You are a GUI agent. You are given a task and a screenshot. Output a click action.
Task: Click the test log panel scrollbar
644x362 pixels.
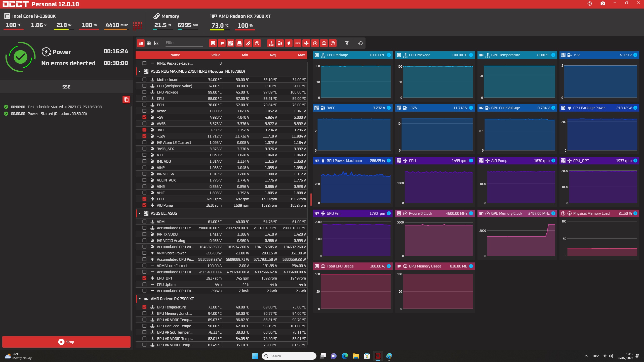click(x=131, y=218)
